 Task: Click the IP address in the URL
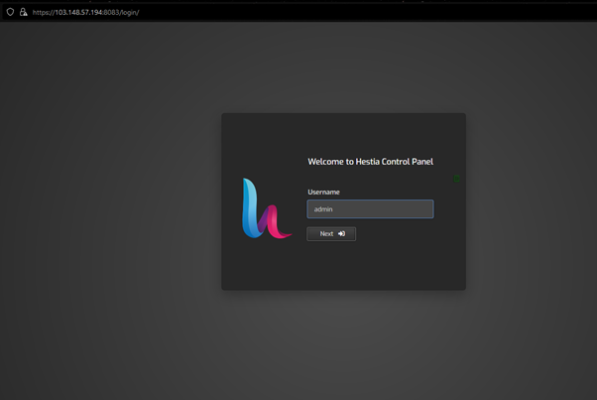[79, 12]
